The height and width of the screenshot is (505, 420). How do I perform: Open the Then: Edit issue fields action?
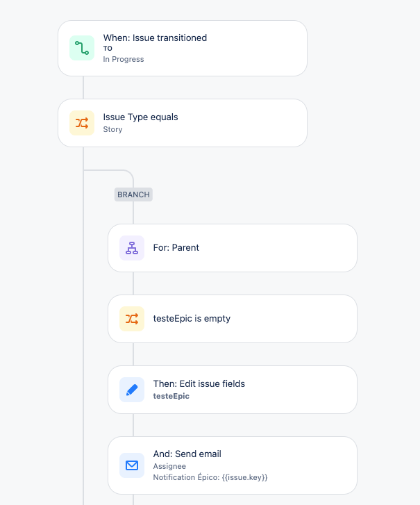pos(233,390)
